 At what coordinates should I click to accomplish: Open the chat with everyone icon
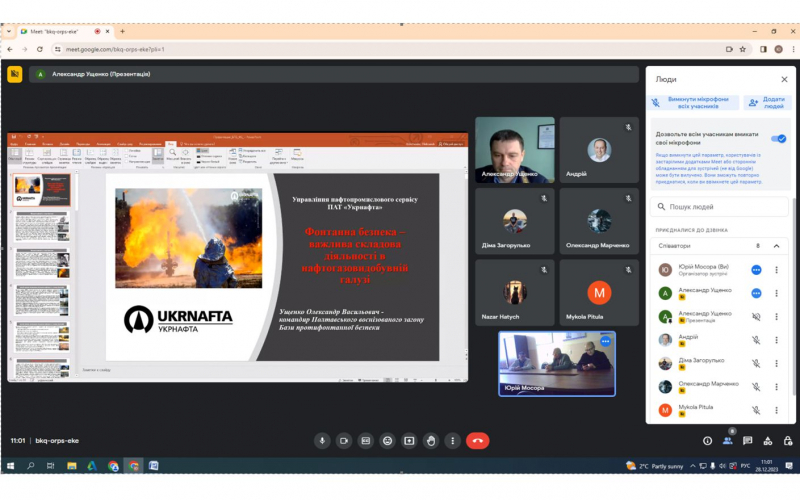[747, 441]
